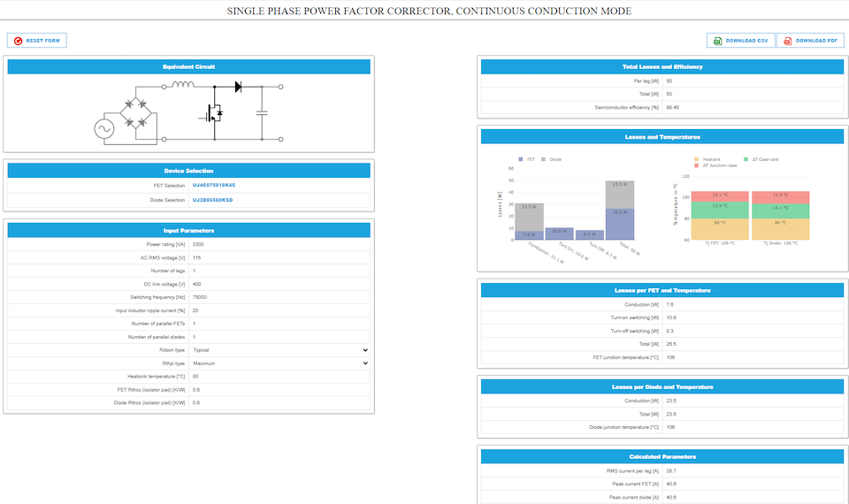Click the Tj Diode temperature bar
This screenshot has height=504, width=849.
781,216
